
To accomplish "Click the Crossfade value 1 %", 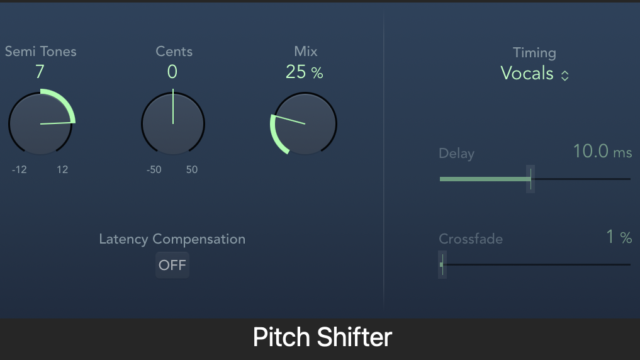I will click(619, 237).
